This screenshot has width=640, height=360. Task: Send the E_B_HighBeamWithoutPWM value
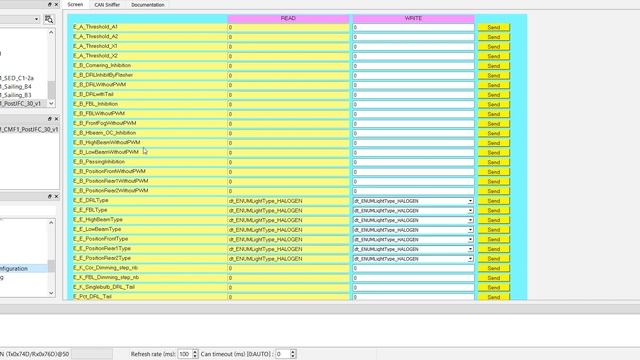(493, 143)
